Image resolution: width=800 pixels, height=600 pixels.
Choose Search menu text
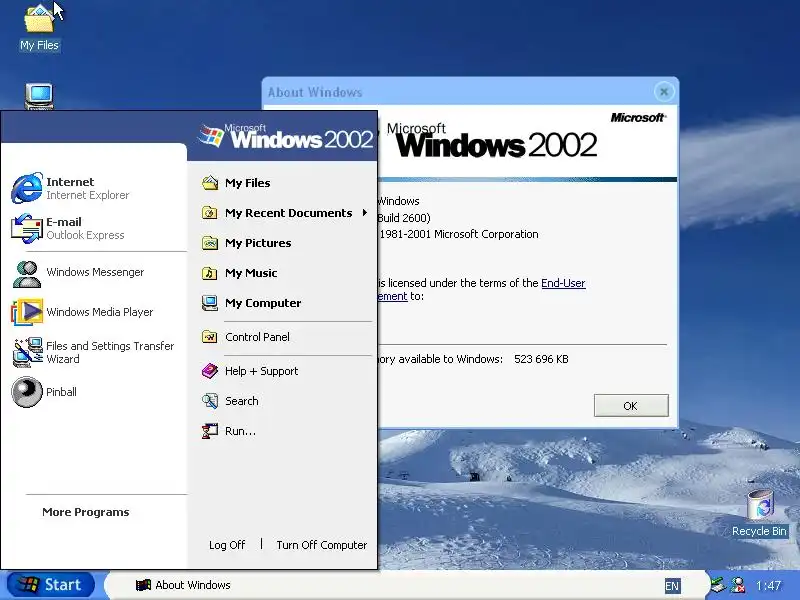tap(241, 401)
